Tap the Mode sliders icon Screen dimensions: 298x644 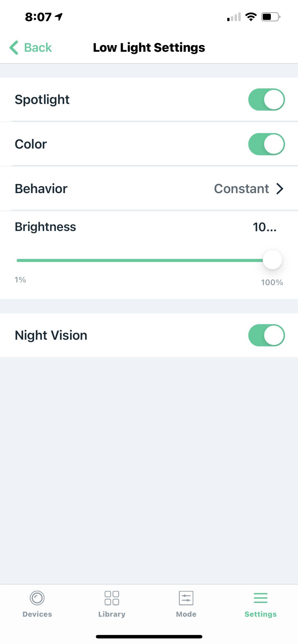186,598
